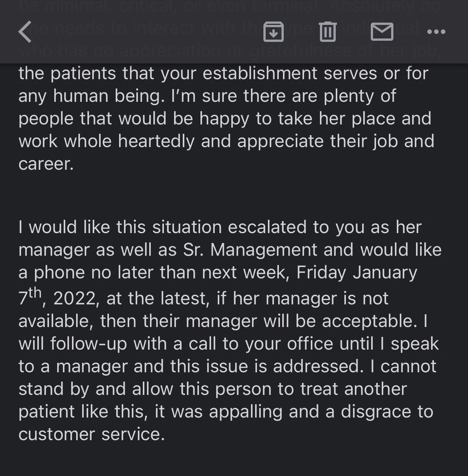Click the word "available," in second paragraph

point(57,321)
